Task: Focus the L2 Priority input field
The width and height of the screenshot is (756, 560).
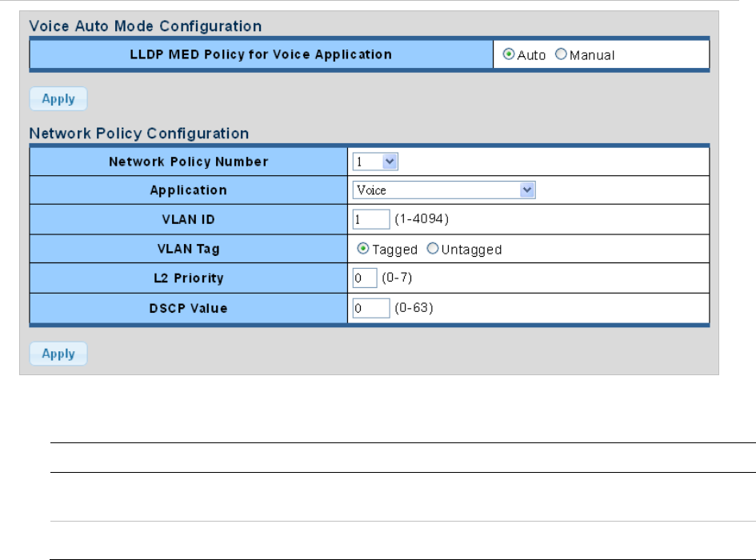Action: pos(364,278)
